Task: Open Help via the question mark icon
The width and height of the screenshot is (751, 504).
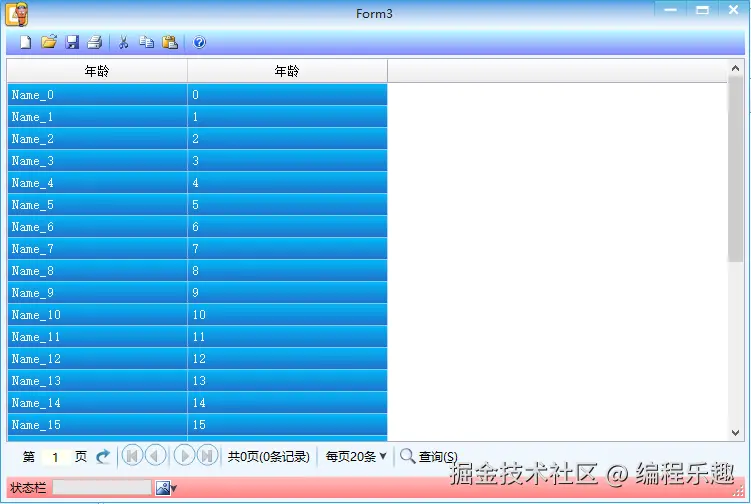Action: tap(199, 42)
